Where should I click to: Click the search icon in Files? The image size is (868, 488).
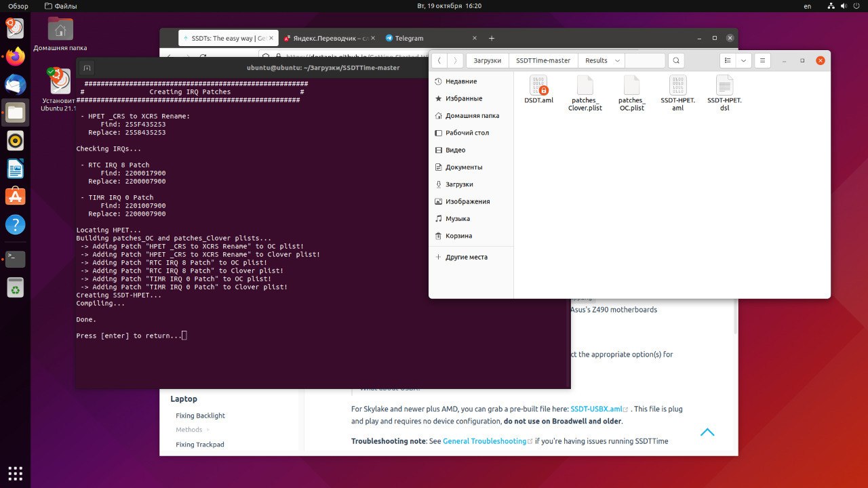pos(675,60)
